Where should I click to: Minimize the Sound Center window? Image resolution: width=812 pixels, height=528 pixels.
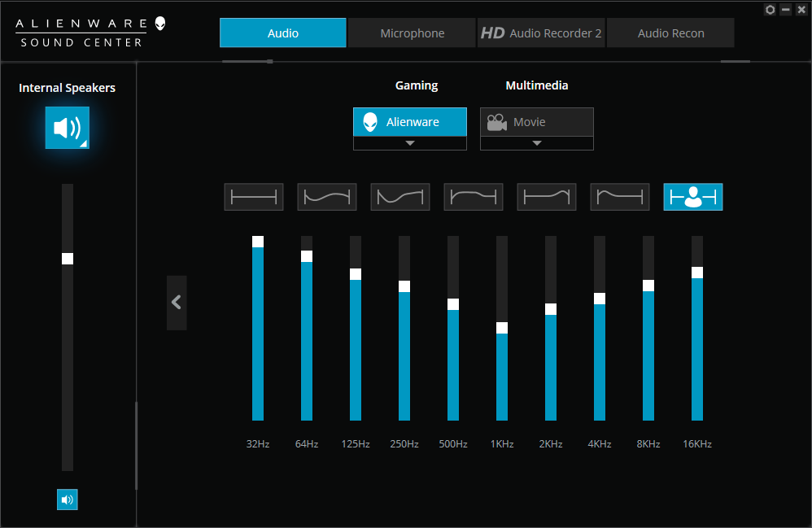coord(786,10)
